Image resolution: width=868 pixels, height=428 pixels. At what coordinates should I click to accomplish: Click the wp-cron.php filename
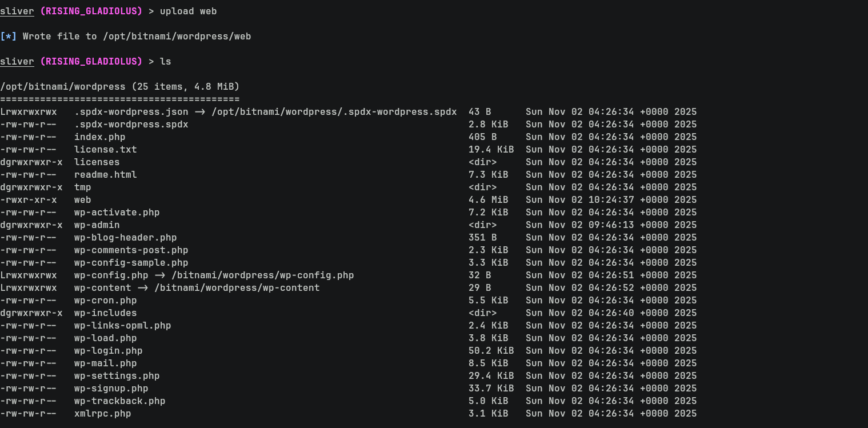pos(105,301)
